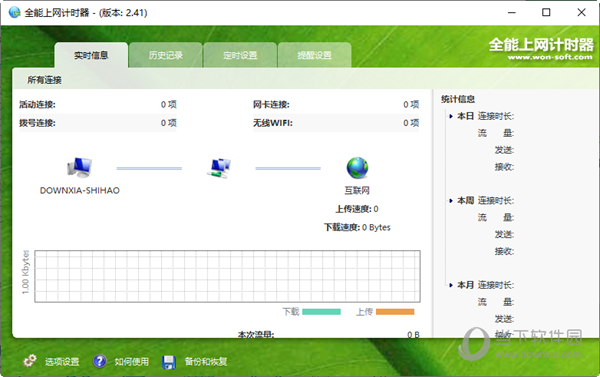Viewport: 600px width, 377px height.
Task: Go to the 提醒设置 tab
Action: (x=315, y=55)
